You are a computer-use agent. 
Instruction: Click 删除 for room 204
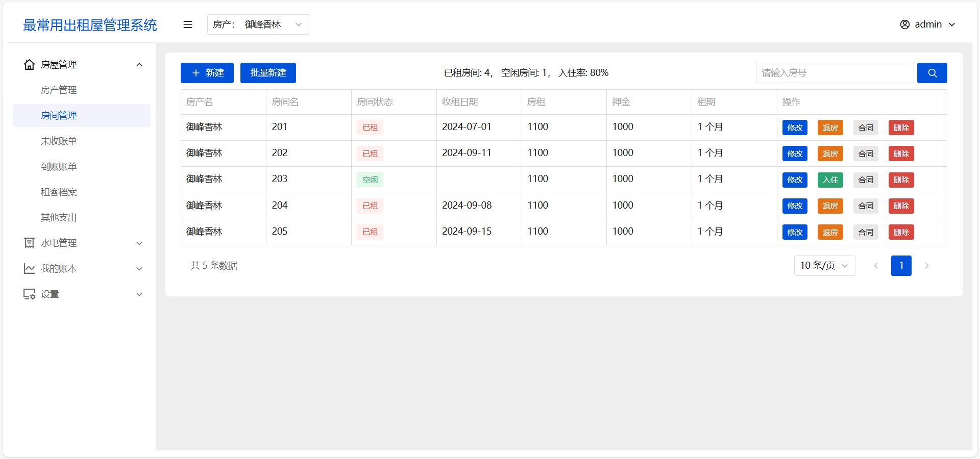[901, 206]
